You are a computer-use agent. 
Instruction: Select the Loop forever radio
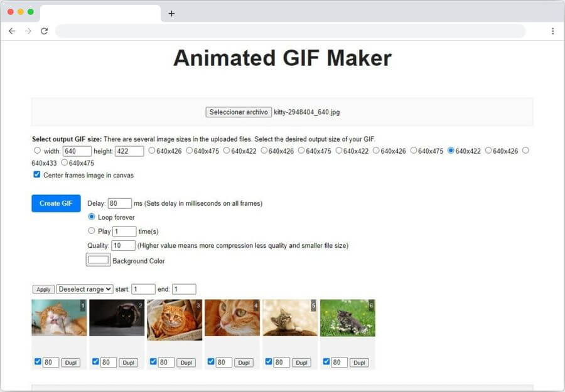pos(92,217)
